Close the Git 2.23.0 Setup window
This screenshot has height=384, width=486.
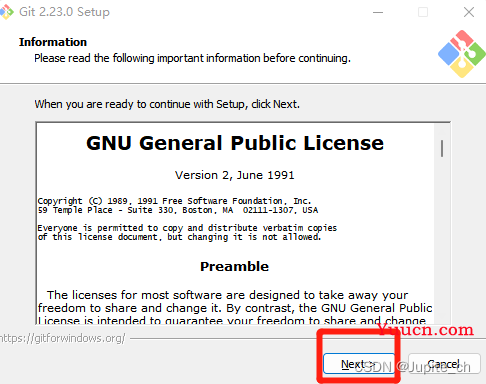[469, 12]
